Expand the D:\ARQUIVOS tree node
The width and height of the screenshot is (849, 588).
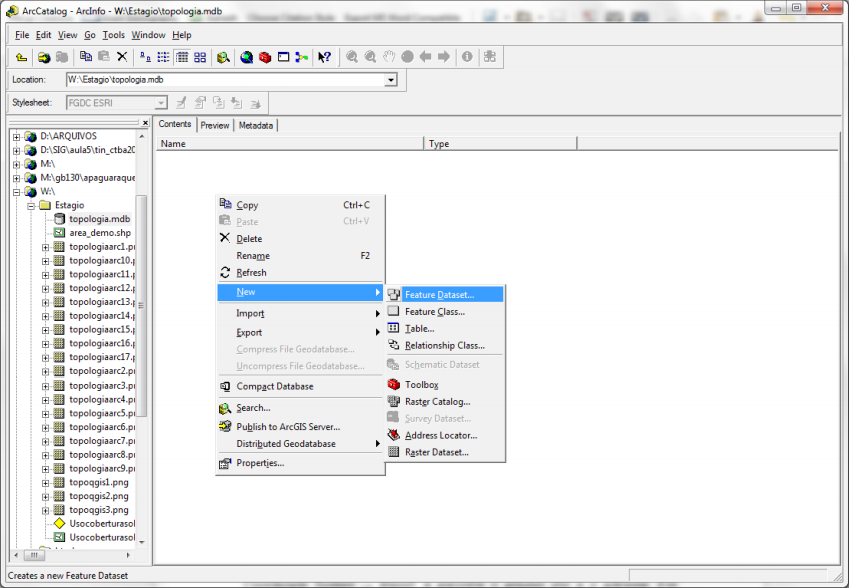click(x=16, y=136)
